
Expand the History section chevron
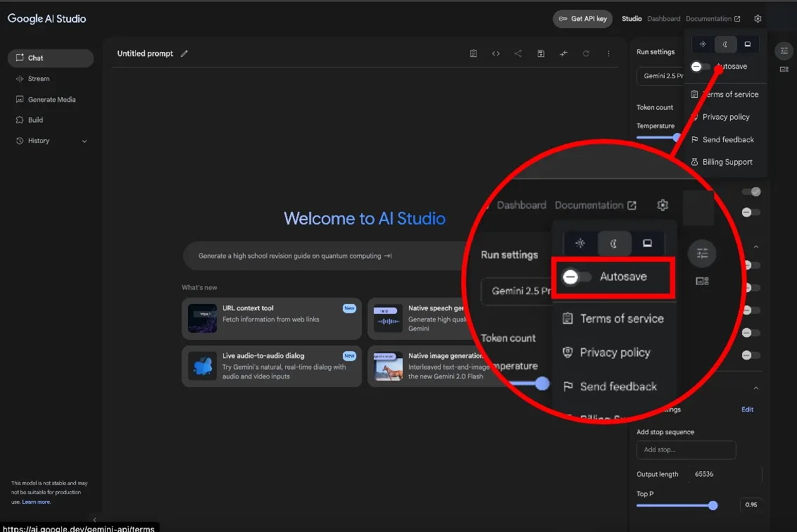(84, 141)
